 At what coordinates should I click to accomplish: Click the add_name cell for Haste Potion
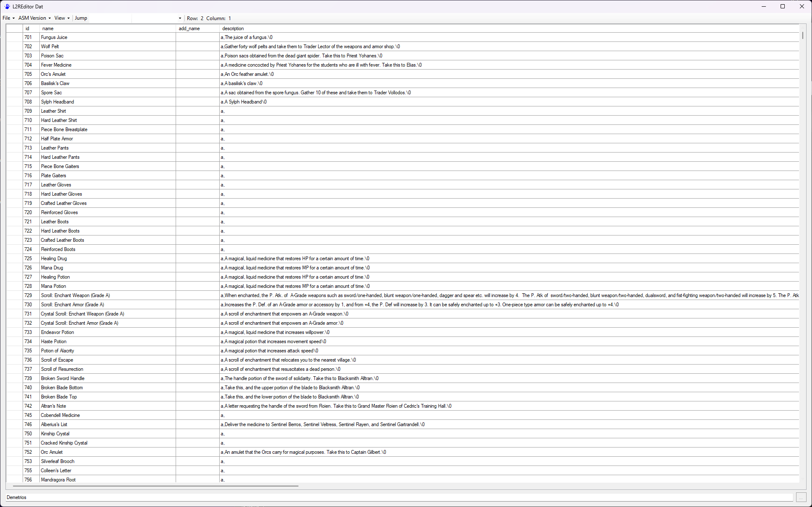click(x=197, y=341)
